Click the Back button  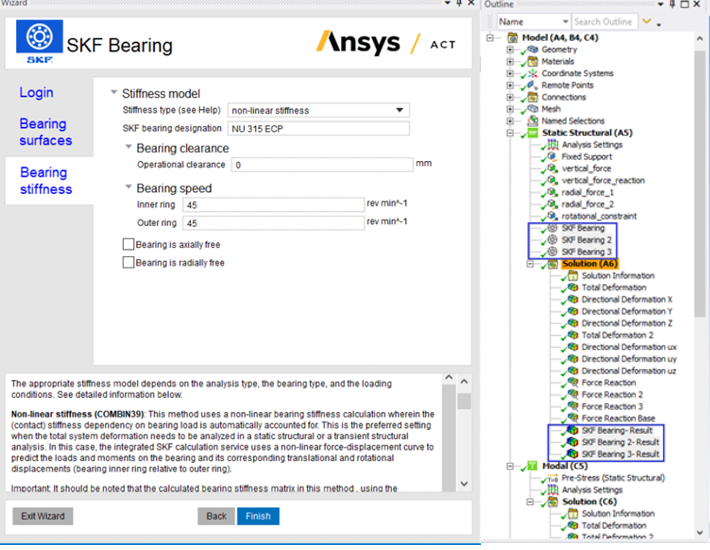point(216,516)
